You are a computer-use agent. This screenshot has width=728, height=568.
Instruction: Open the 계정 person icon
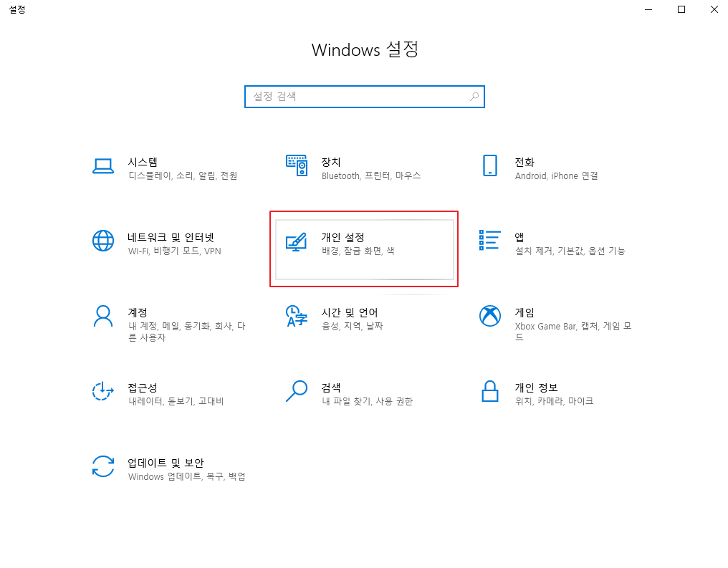(103, 317)
